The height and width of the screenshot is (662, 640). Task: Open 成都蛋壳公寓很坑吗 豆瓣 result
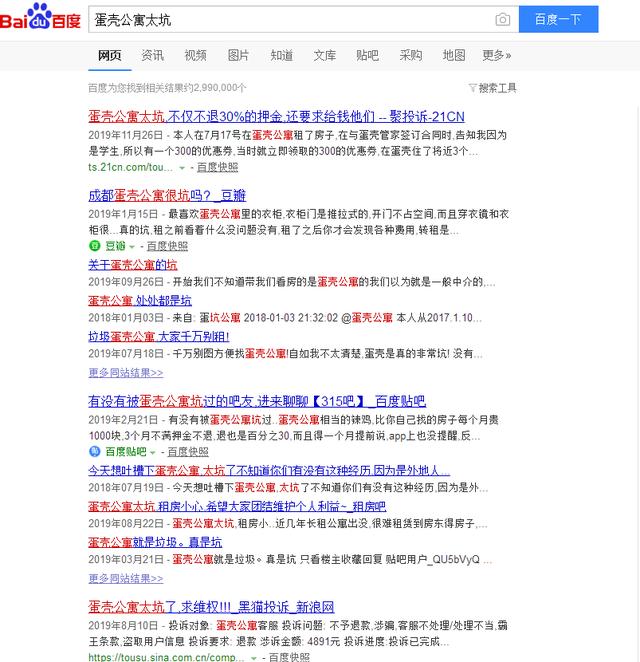(167, 195)
